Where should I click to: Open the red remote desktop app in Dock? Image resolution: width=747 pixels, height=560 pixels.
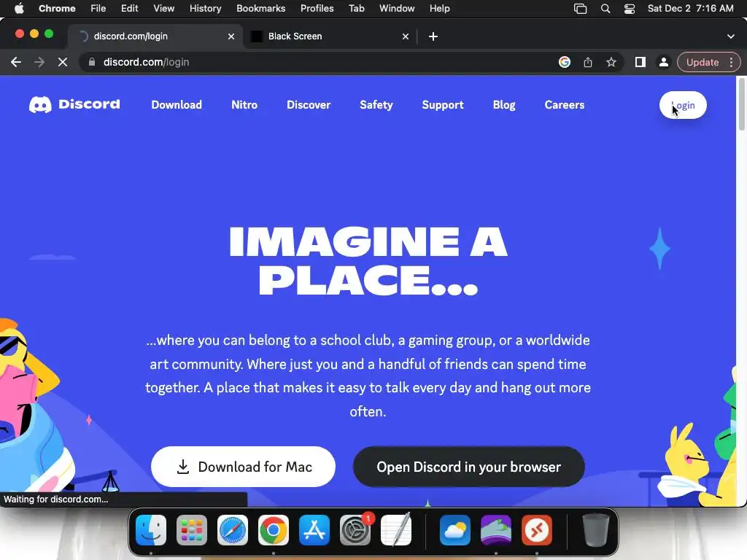537,530
